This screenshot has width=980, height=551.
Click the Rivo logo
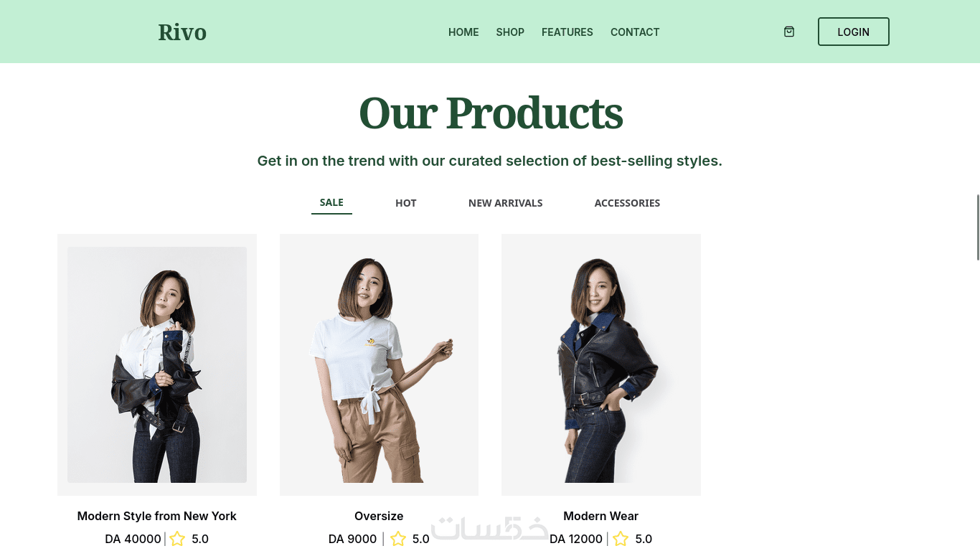tap(182, 32)
